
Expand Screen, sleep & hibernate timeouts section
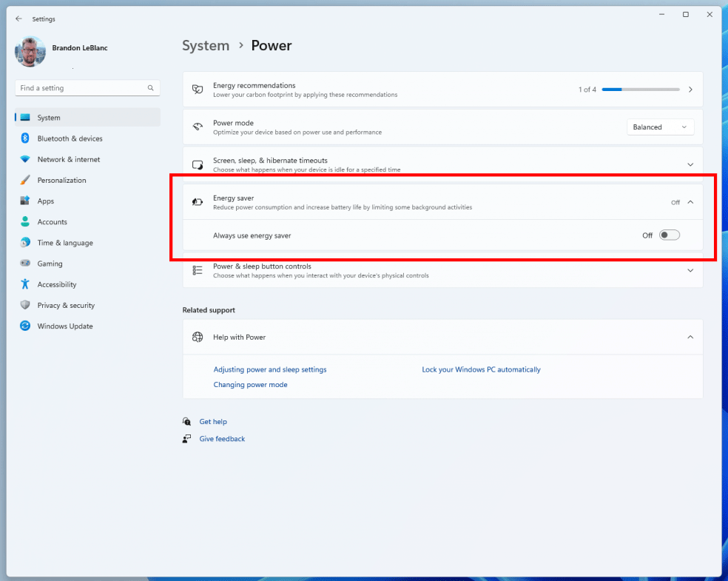(x=690, y=164)
